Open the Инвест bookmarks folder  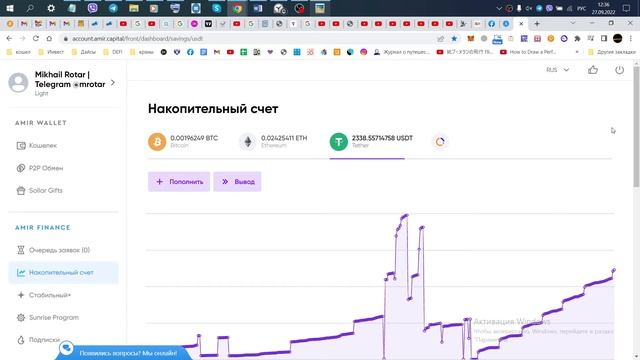click(51, 52)
